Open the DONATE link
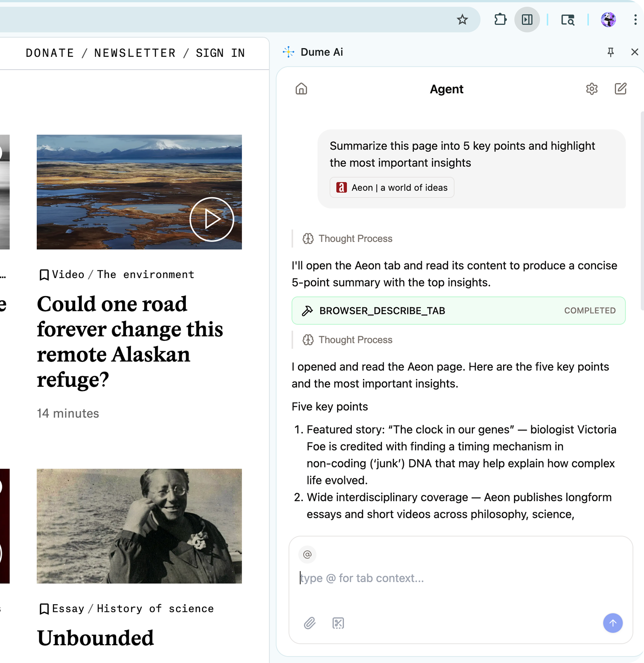Viewport: 644px width, 663px height. click(50, 53)
